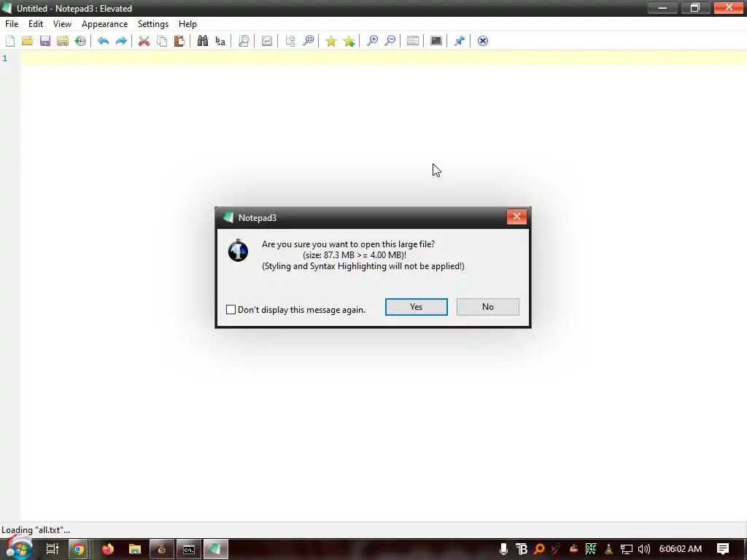Click the dialog information icon
The height and width of the screenshot is (560, 747).
pos(238,251)
